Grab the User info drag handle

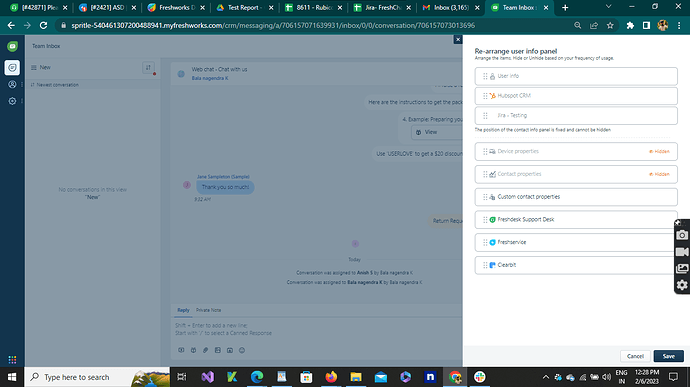(485, 76)
